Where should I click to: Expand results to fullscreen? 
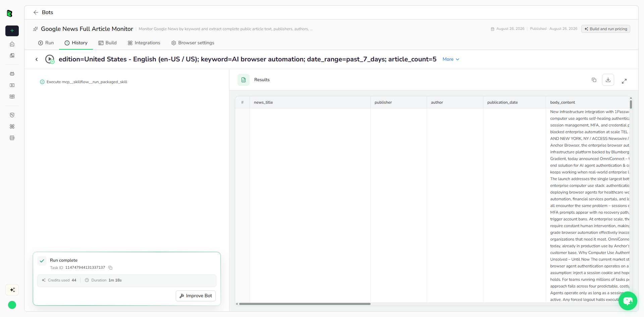624,81
